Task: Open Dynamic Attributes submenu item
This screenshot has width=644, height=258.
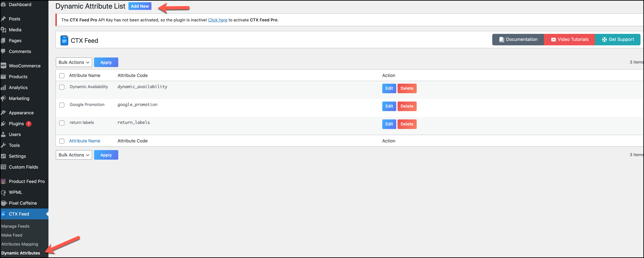Action: (21, 253)
